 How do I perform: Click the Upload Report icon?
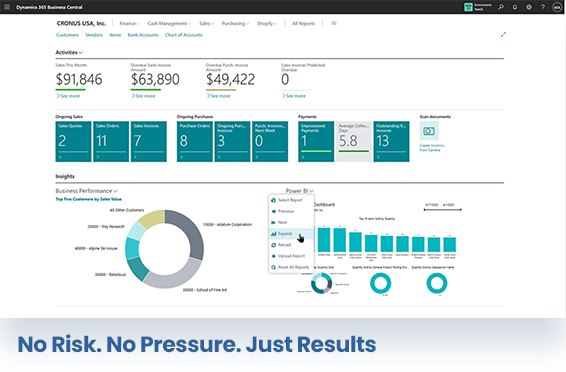coord(274,256)
